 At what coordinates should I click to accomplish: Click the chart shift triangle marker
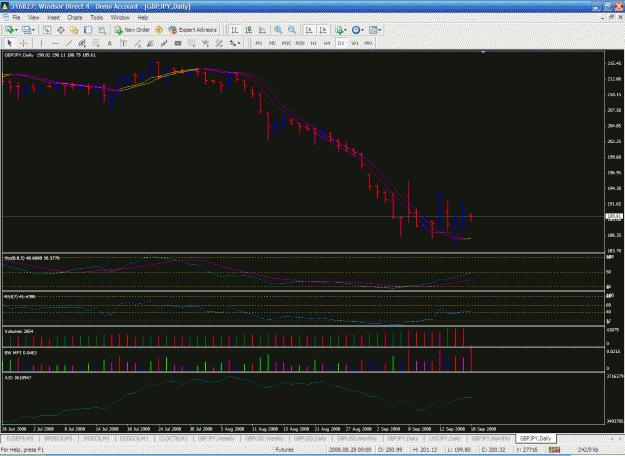[x=483, y=52]
